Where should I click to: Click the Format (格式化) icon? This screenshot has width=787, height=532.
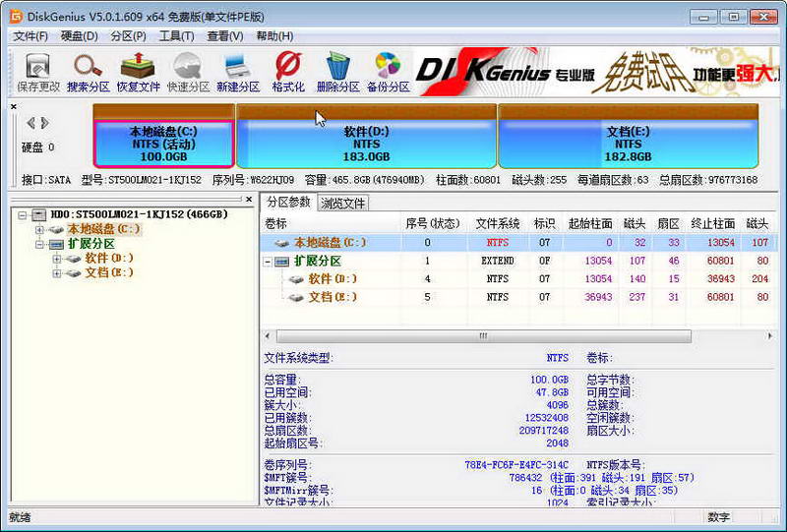click(x=288, y=73)
